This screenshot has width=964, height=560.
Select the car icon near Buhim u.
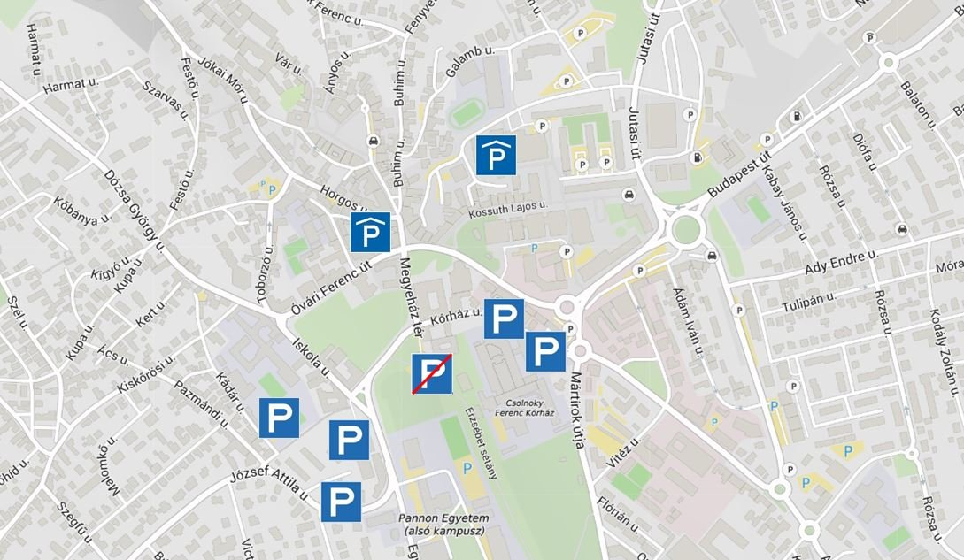pyautogui.click(x=374, y=142)
